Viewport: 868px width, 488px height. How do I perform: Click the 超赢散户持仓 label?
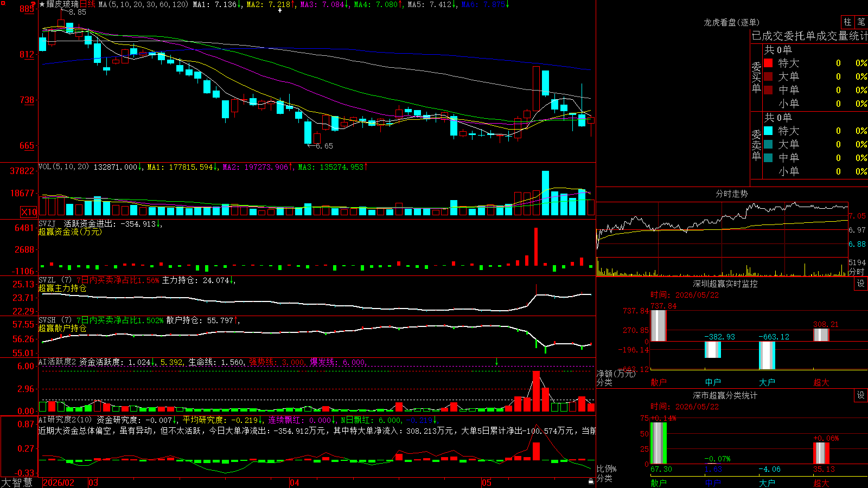pyautogui.click(x=62, y=328)
